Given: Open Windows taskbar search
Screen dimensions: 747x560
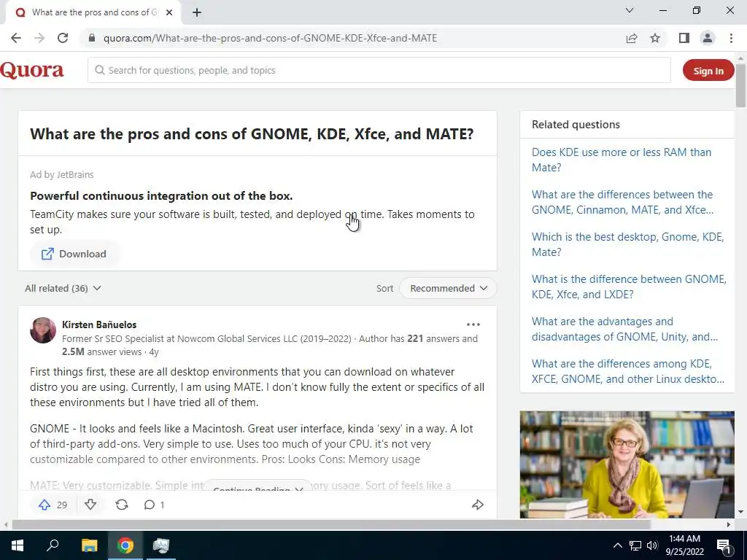Looking at the screenshot, I should tap(53, 545).
